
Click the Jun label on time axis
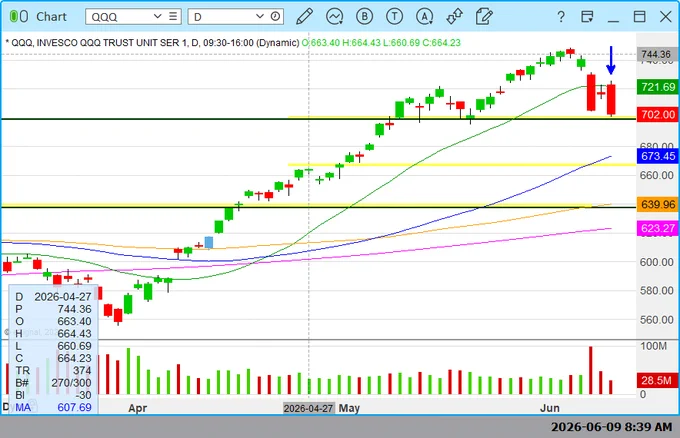[x=550, y=408]
